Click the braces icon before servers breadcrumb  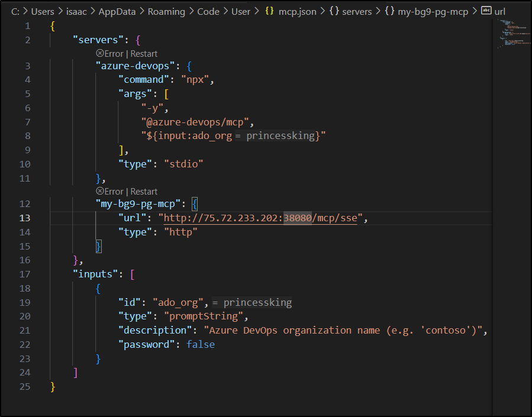coord(334,12)
